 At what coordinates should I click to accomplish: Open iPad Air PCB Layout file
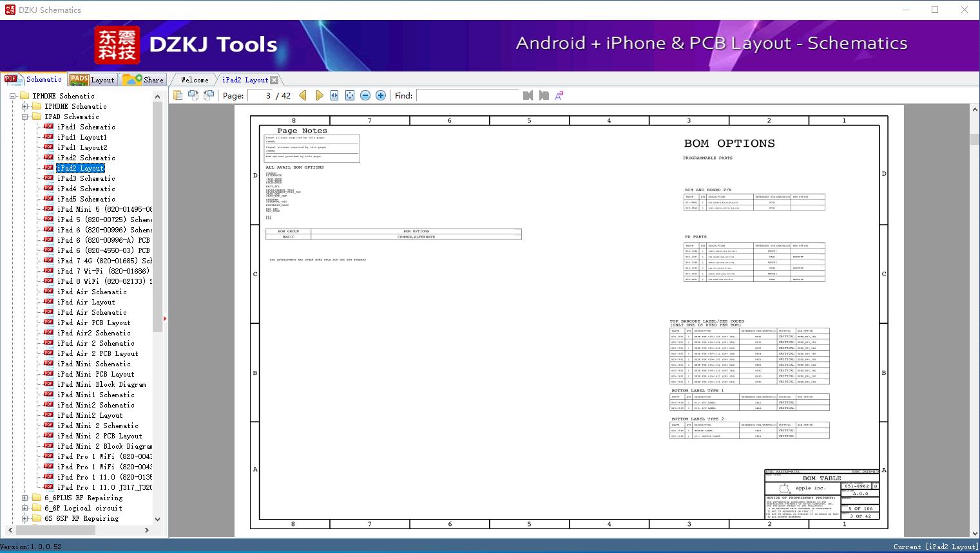point(93,323)
